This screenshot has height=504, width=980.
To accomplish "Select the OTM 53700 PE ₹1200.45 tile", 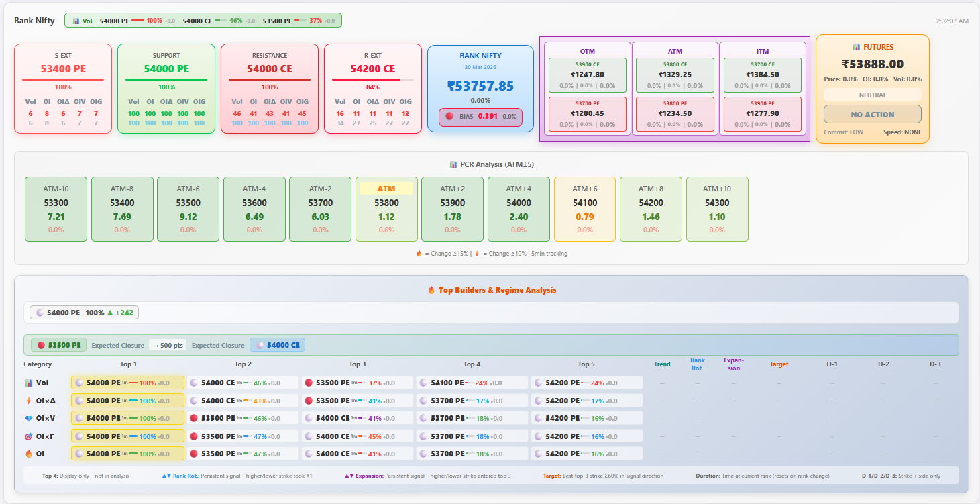I will coord(587,113).
